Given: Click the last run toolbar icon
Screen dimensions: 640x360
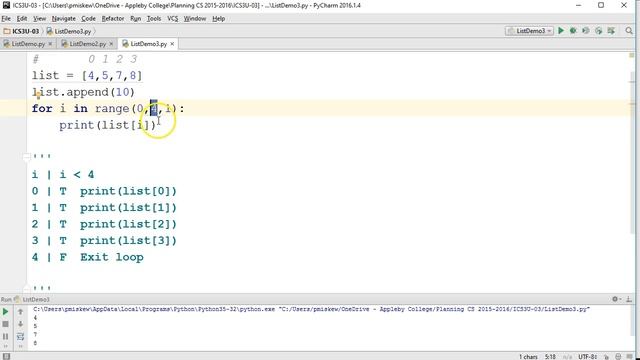Looking at the screenshot, I should pyautogui.click(x=611, y=31).
